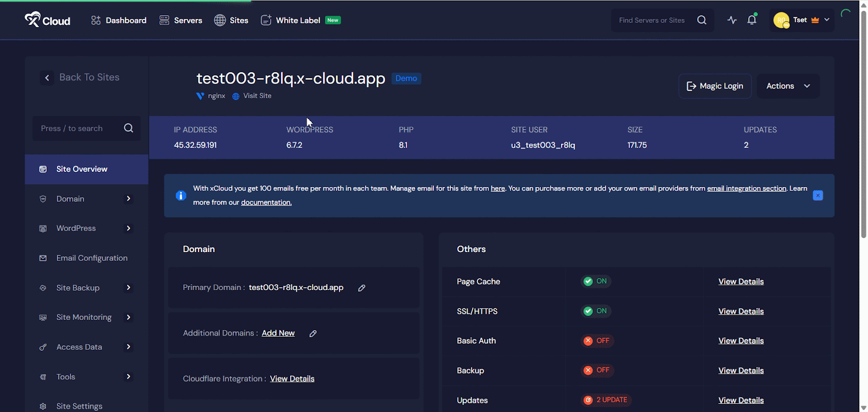
Task: Select Email Configuration in sidebar
Action: (x=92, y=258)
